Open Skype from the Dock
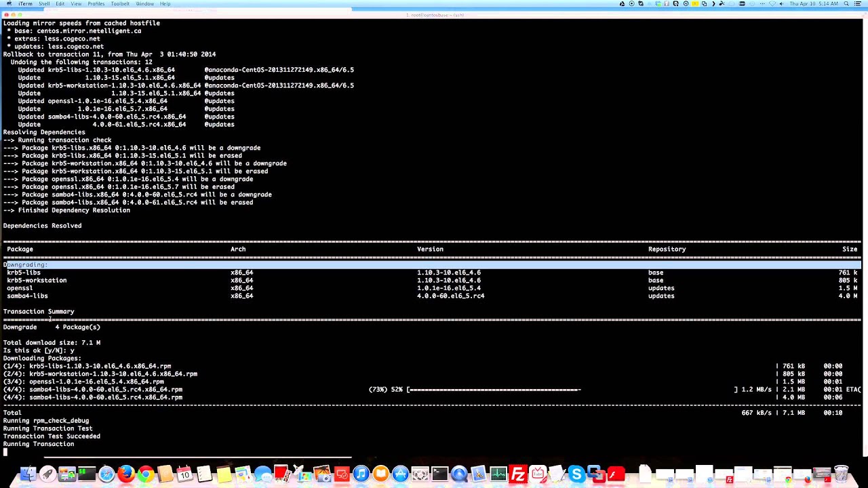 click(x=576, y=474)
